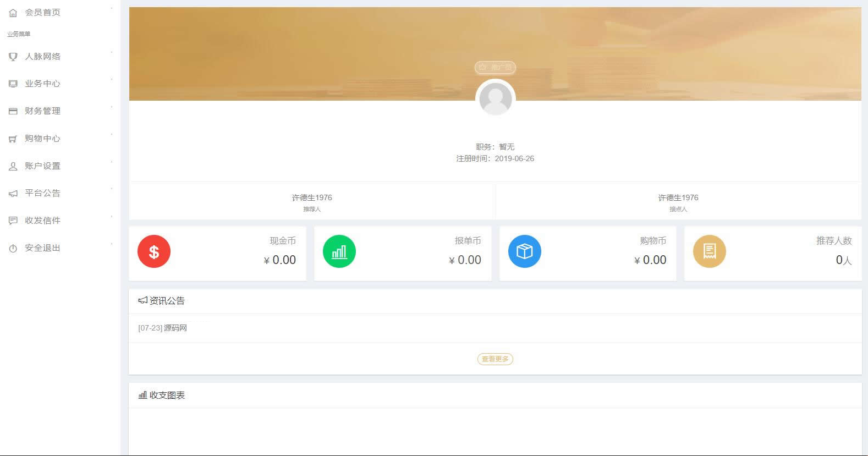Click the card icon next to 财务管理
This screenshot has height=456, width=868.
click(x=13, y=111)
